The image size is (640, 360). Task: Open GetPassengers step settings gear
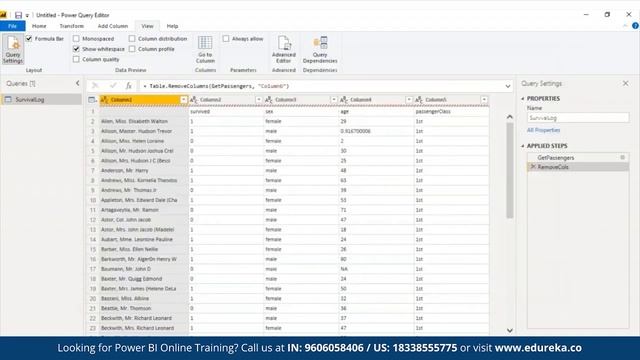point(622,157)
